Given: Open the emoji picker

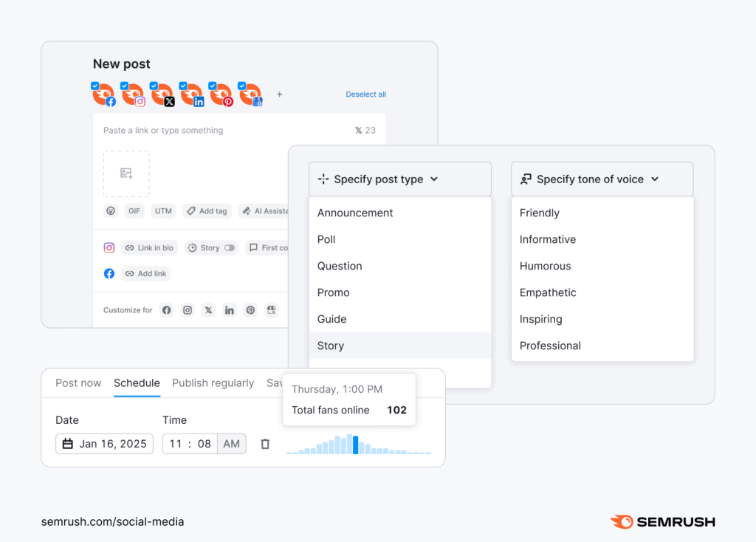Looking at the screenshot, I should coord(111,210).
